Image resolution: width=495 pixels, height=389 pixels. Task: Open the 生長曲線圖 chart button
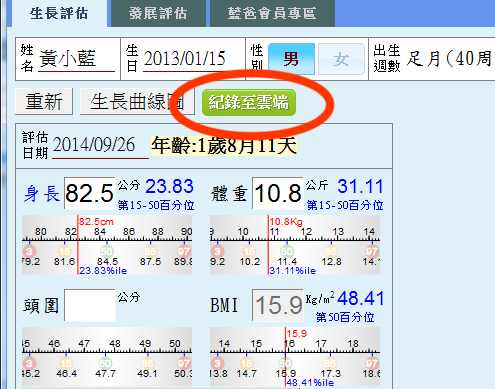(137, 101)
